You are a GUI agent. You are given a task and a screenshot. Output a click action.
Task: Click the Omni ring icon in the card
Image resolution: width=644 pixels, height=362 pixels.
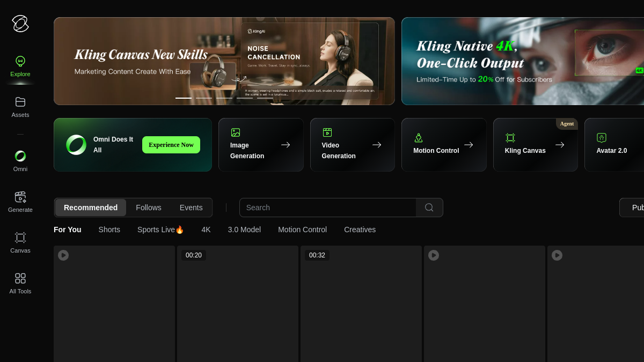(76, 145)
